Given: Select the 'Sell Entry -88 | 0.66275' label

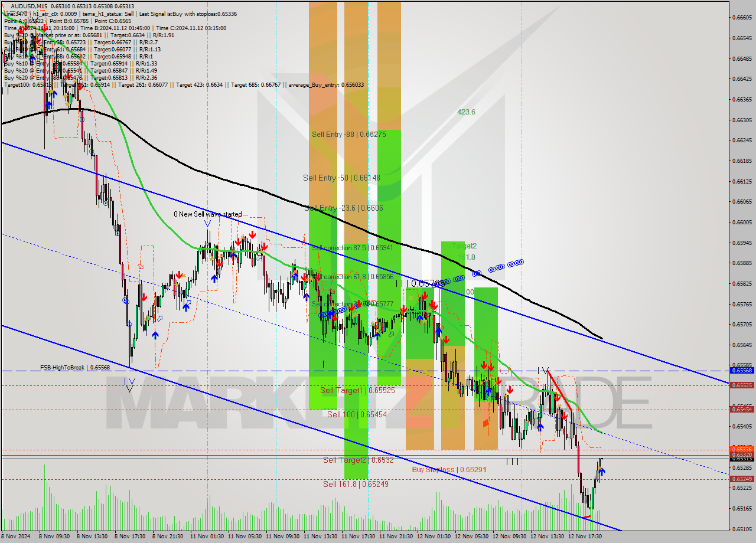Looking at the screenshot, I should coord(349,135).
